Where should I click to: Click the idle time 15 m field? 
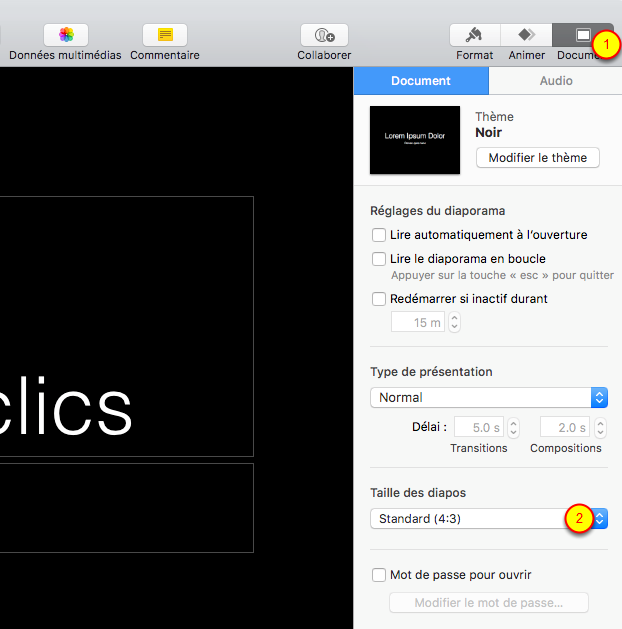(417, 322)
